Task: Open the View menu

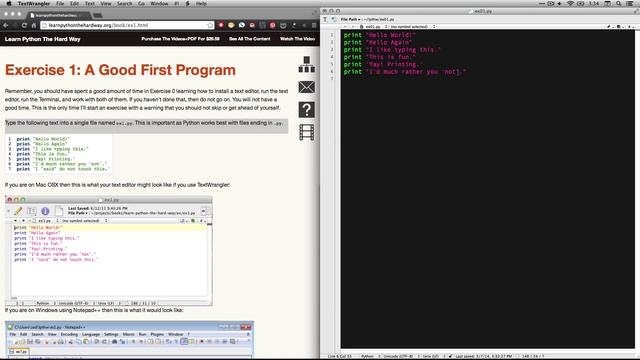Action: 106,3
